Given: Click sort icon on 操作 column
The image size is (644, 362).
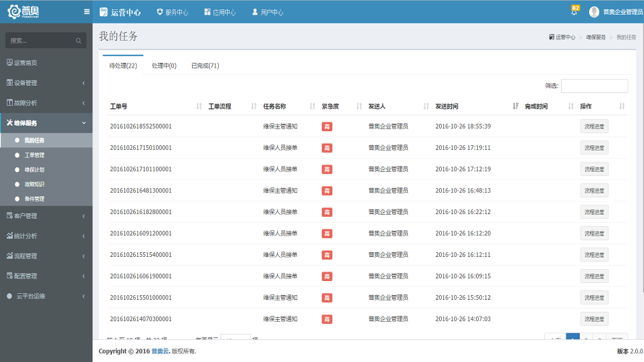Looking at the screenshot, I should [x=622, y=106].
